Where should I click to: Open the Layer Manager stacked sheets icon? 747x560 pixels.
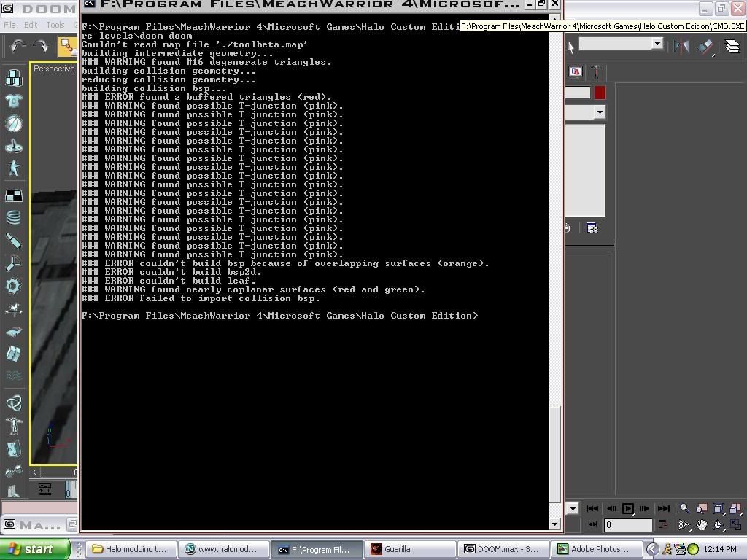tap(732, 46)
